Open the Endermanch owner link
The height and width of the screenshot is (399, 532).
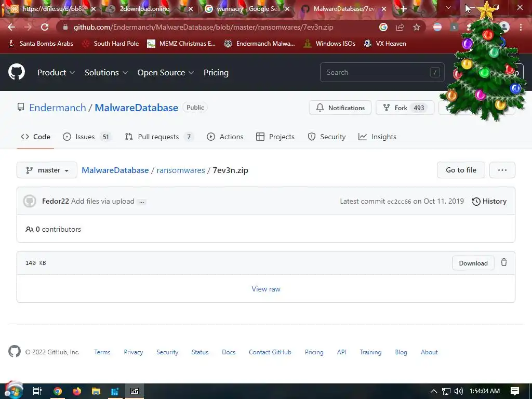58,108
